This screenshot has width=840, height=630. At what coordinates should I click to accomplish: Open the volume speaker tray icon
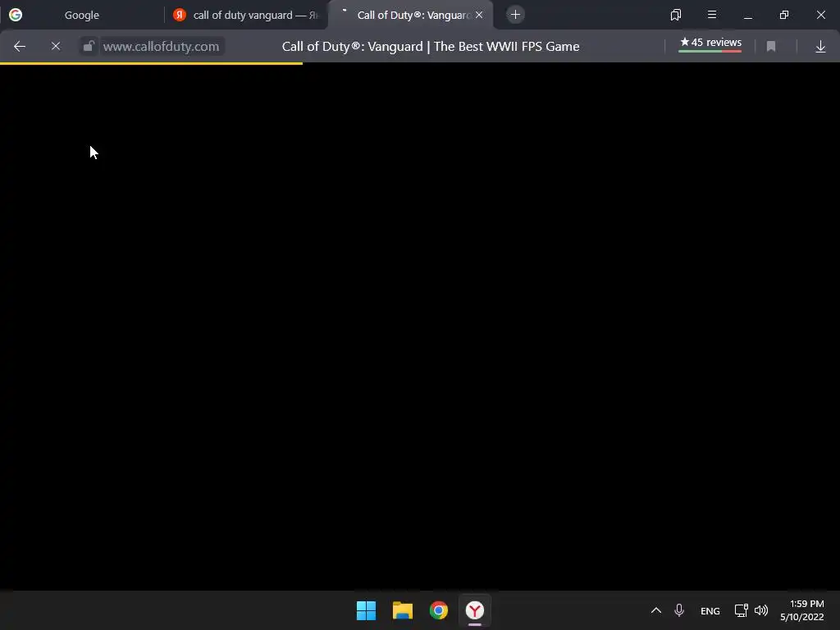[761, 610]
